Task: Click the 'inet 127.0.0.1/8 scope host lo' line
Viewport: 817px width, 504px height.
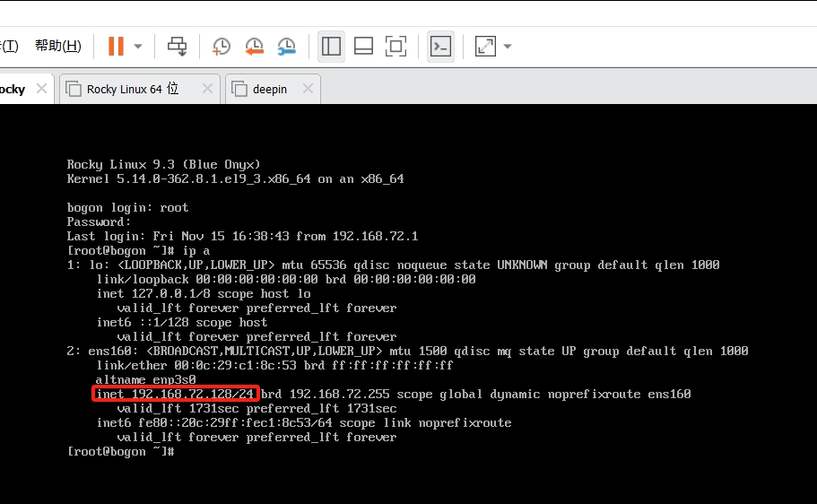Action: click(204, 294)
